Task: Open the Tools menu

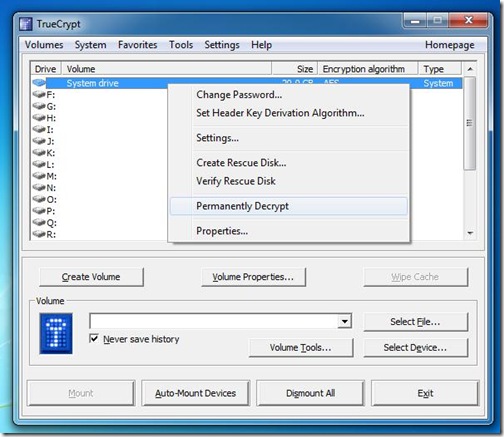Action: point(181,45)
